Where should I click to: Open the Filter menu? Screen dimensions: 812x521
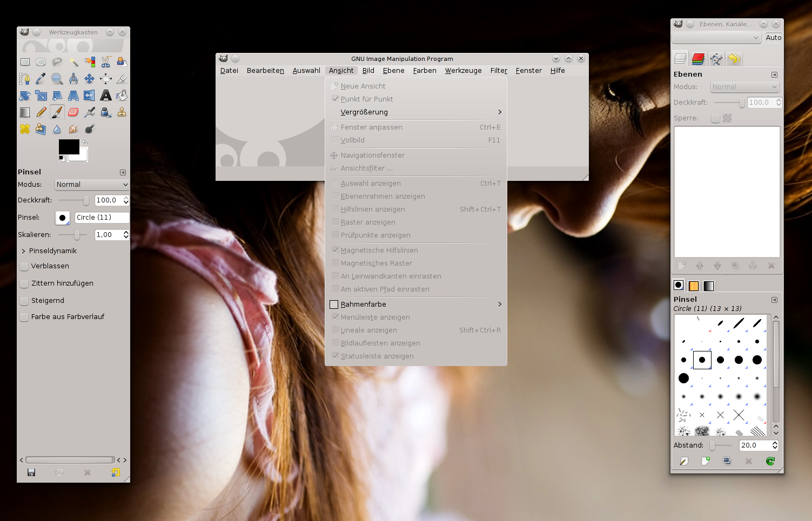pyautogui.click(x=498, y=71)
